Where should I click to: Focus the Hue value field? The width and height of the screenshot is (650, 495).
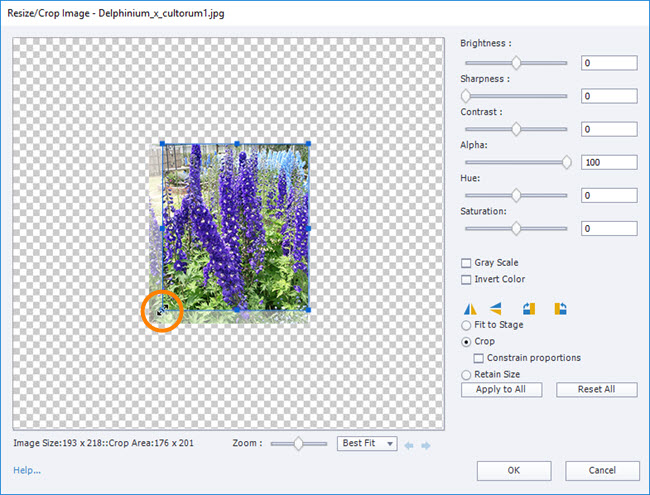pyautogui.click(x=609, y=195)
